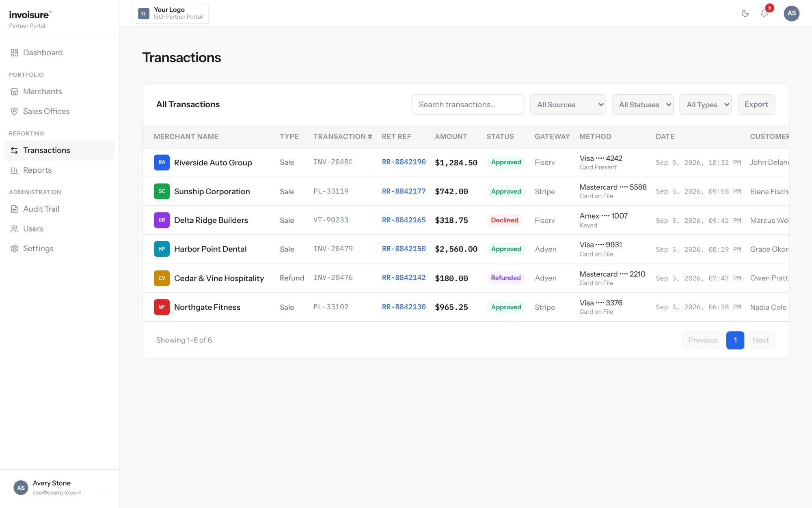This screenshot has width=812, height=508.
Task: Click the Amex 1007 payment method
Action: (x=604, y=220)
